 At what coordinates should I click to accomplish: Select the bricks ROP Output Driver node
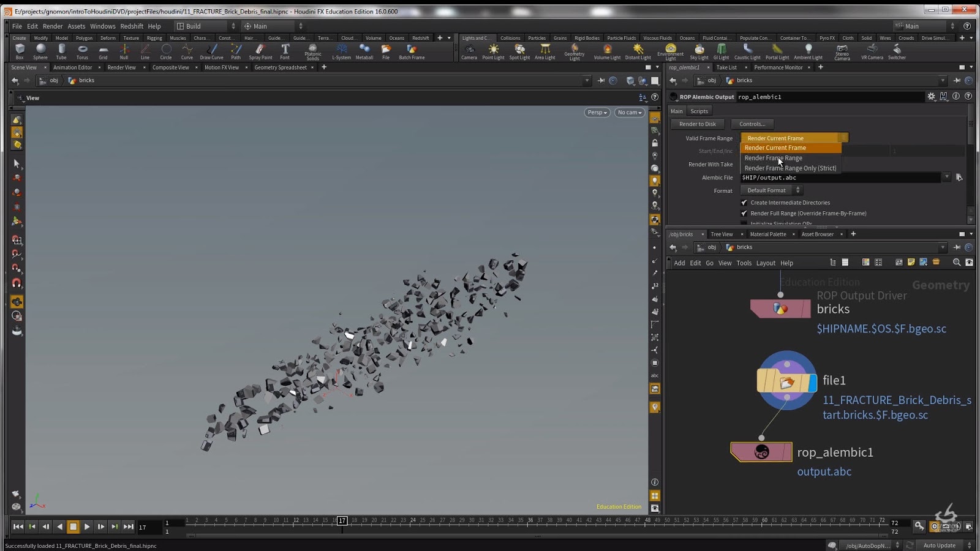pos(780,309)
